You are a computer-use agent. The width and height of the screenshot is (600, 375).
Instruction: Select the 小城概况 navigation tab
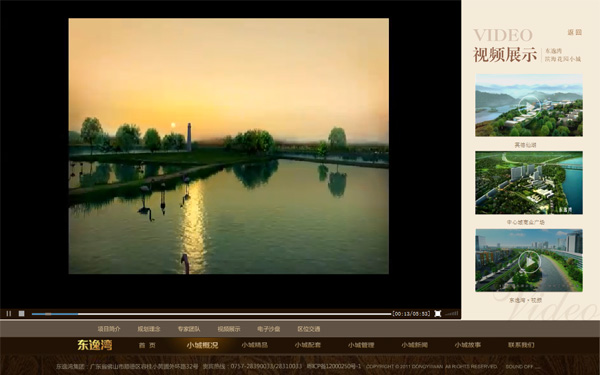pos(202,346)
